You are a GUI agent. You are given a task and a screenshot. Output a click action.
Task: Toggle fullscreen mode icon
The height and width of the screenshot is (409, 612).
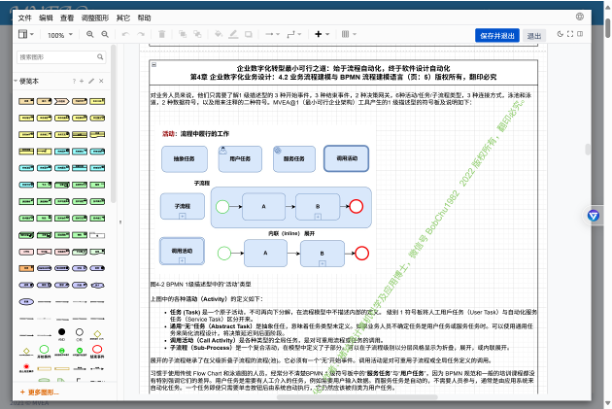coord(570,34)
